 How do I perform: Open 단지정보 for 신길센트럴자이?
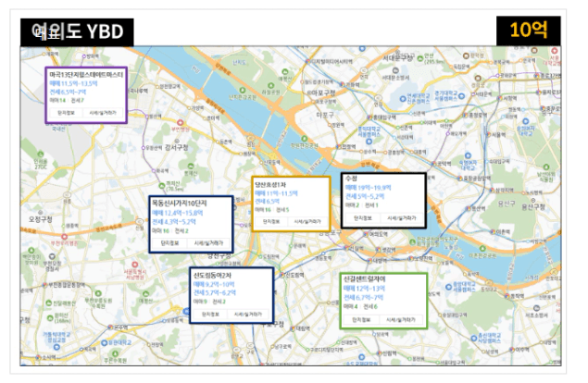coord(361,320)
